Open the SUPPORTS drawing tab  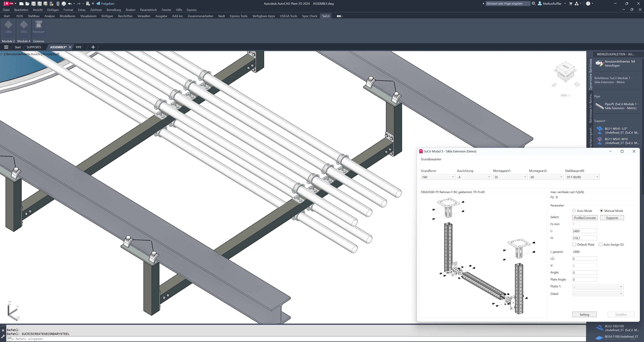pyautogui.click(x=34, y=47)
